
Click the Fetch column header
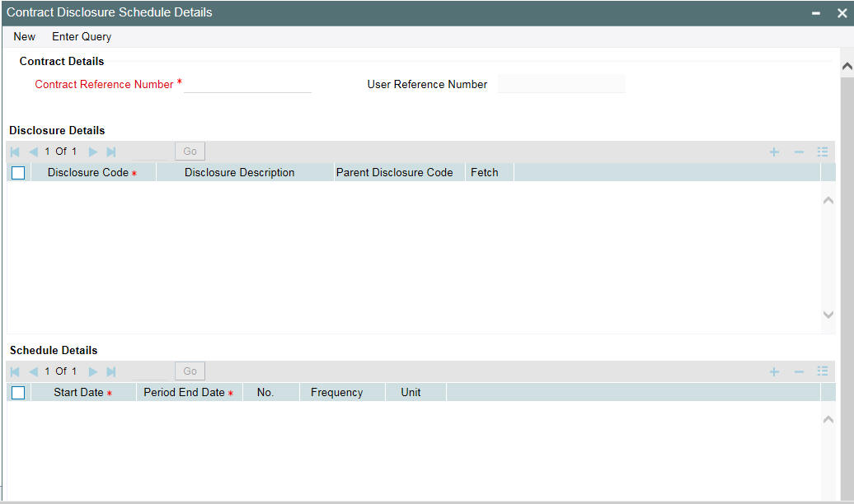[489, 173]
